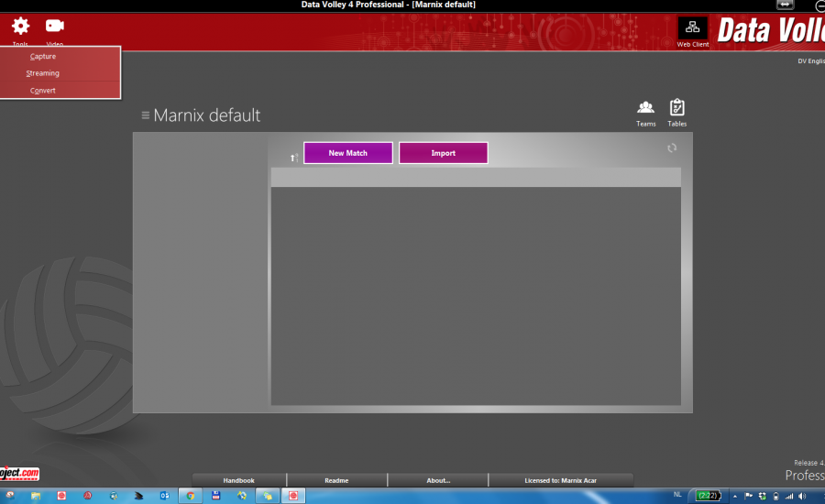Open the hamburger menu next to Marnix default
Viewport: 825px width, 504px height.
pos(146,115)
